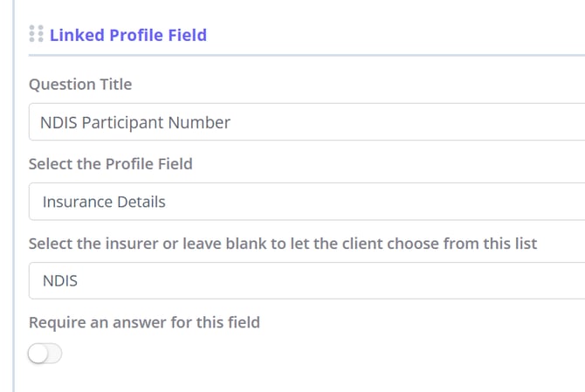
Task: Enable the Require an answer toggle
Action: [45, 354]
